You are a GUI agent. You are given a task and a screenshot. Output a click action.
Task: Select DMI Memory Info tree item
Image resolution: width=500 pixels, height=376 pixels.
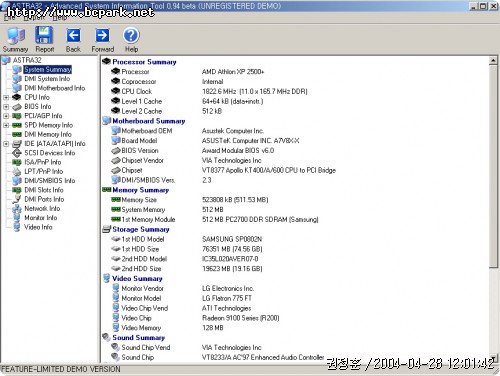pyautogui.click(x=48, y=134)
